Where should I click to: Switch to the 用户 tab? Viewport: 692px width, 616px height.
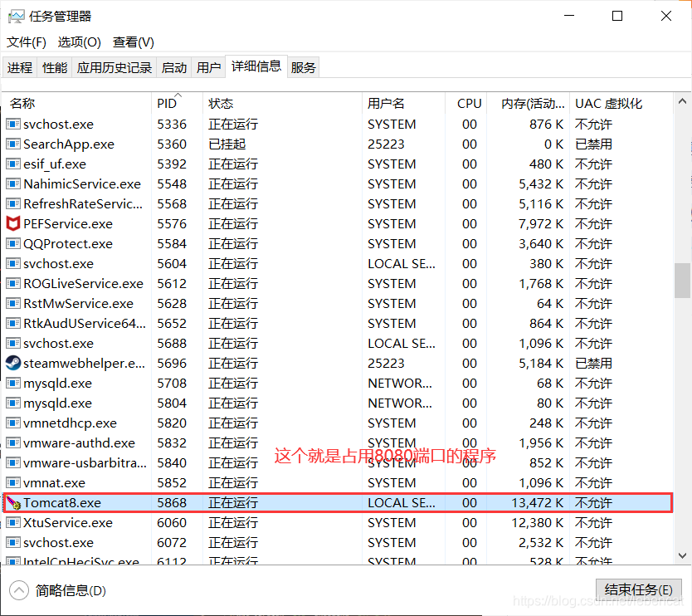[x=208, y=67]
